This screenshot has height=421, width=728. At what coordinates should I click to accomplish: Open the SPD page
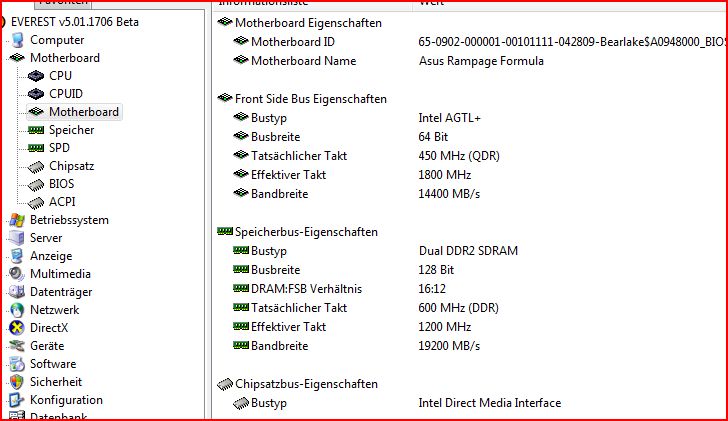pyautogui.click(x=59, y=148)
